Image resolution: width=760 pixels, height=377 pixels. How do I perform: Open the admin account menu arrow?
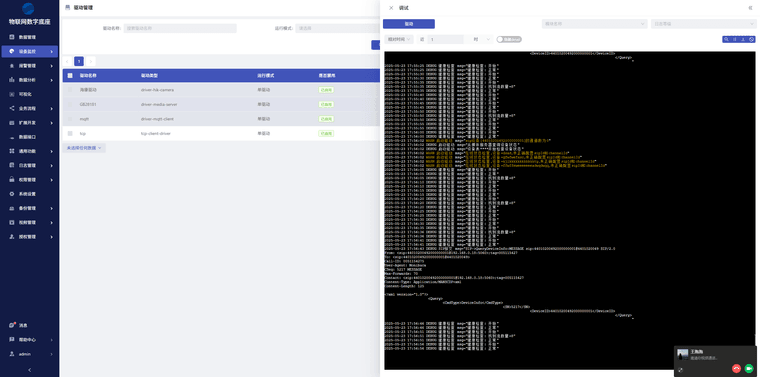[x=51, y=354]
